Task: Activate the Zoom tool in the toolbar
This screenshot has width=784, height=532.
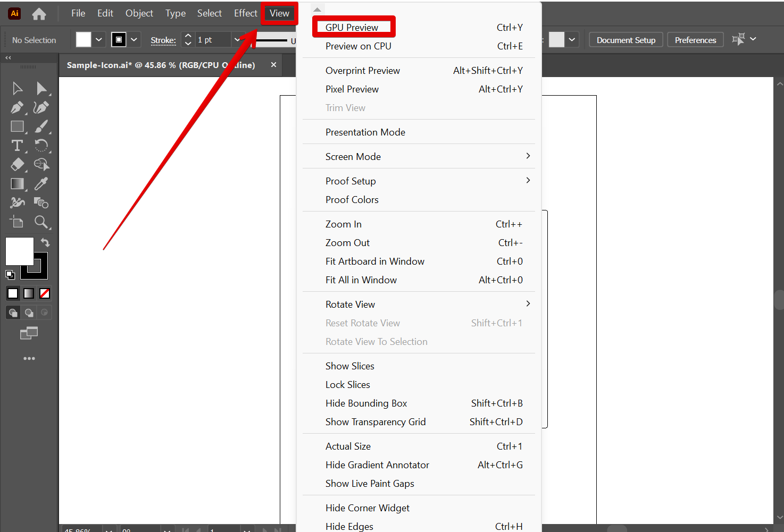Action: tap(41, 222)
